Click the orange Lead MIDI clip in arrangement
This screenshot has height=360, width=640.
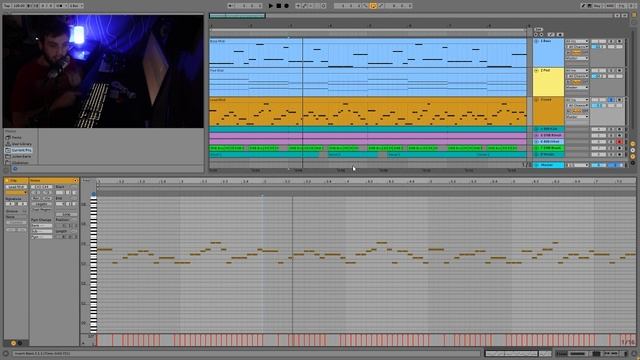tap(368, 111)
